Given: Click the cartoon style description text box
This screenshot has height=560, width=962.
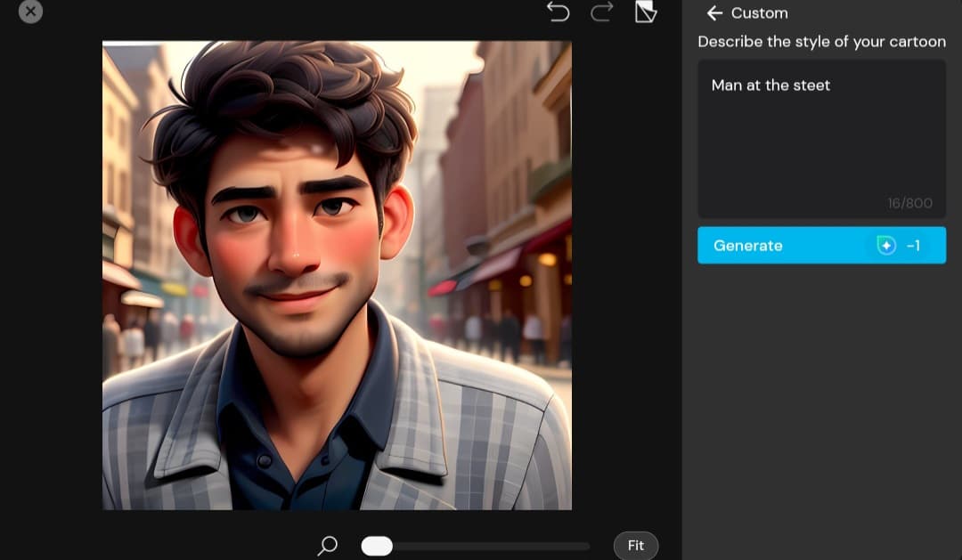Looking at the screenshot, I should (821, 139).
